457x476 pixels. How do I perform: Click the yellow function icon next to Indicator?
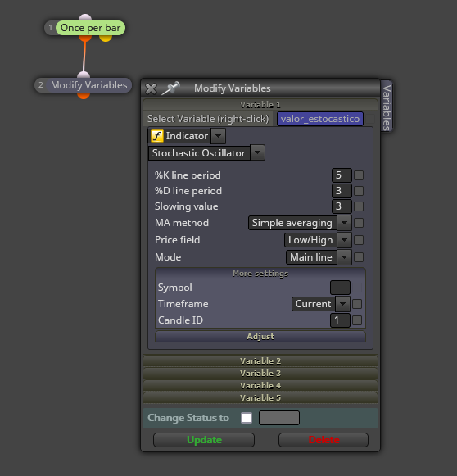coord(157,136)
